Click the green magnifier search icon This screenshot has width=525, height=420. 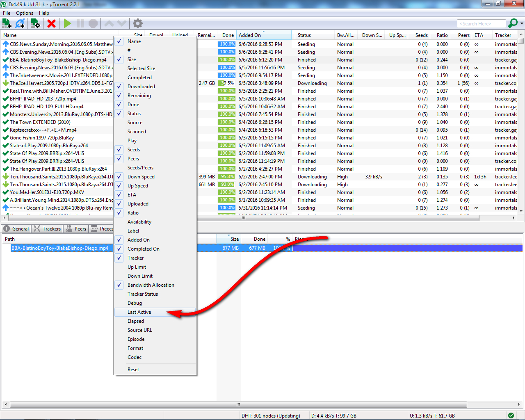click(x=512, y=23)
